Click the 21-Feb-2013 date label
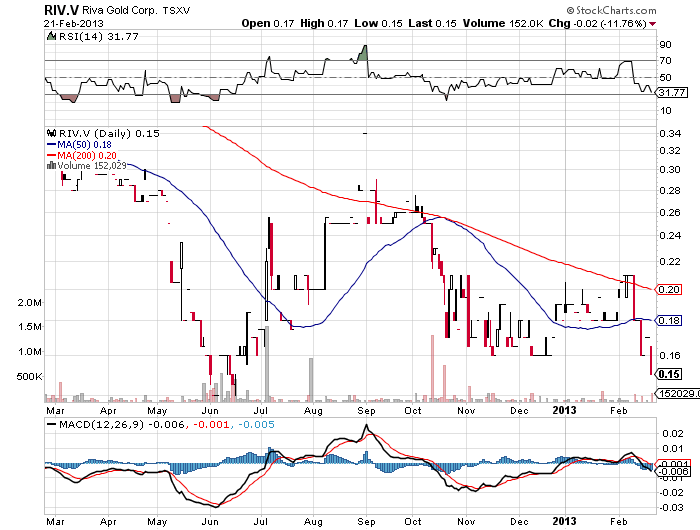 pos(74,23)
